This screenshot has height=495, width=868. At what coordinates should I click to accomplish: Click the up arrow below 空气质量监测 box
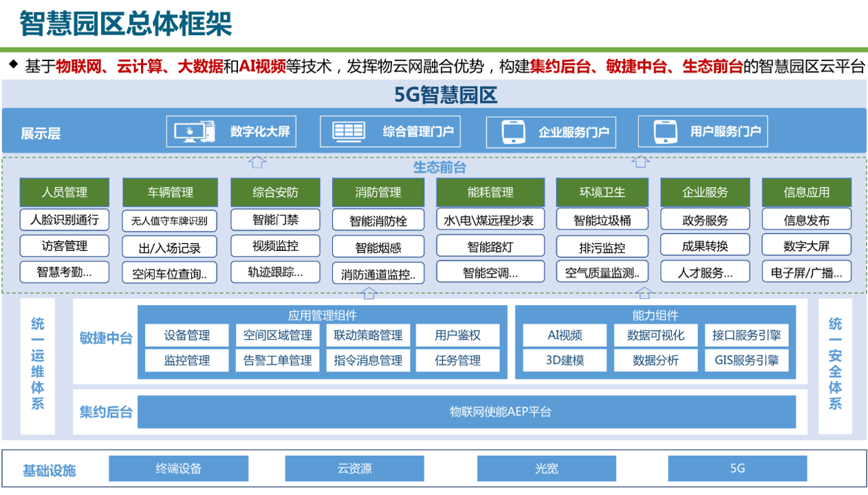click(x=644, y=294)
